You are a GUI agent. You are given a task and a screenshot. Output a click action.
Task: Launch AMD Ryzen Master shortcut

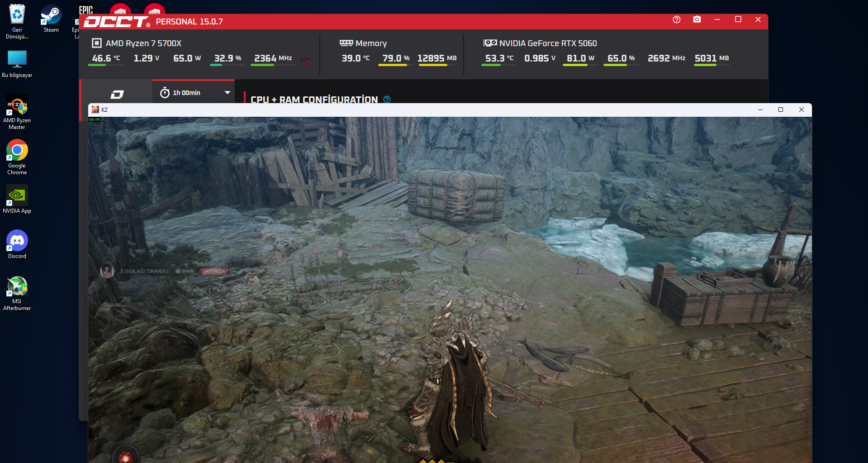click(x=17, y=112)
